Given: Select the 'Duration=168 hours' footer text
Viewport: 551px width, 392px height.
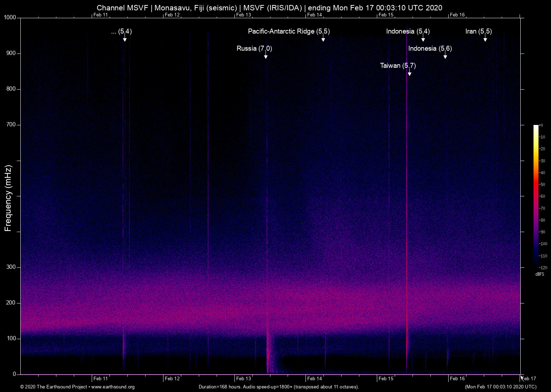Looking at the screenshot, I should (279, 387).
